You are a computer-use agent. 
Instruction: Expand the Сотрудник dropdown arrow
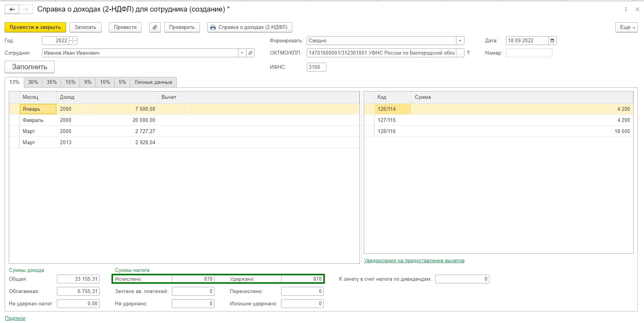(x=242, y=53)
